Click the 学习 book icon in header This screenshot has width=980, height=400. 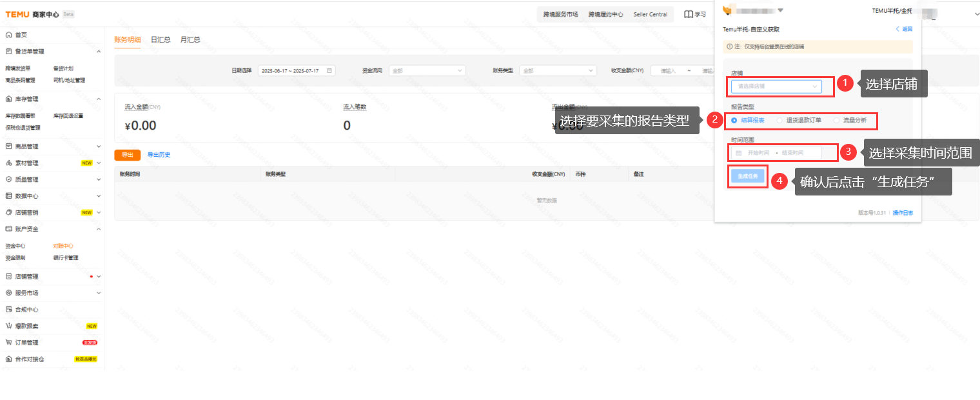688,14
